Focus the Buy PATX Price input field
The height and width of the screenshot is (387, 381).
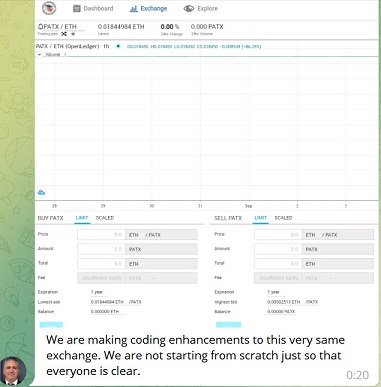point(101,235)
